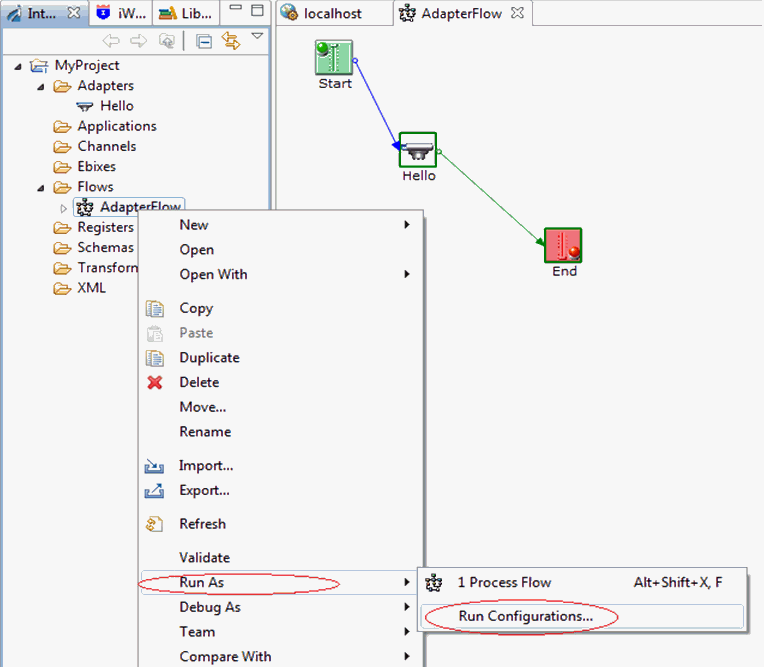Choose Move... from the context menu
The image size is (764, 667).
tap(281, 407)
